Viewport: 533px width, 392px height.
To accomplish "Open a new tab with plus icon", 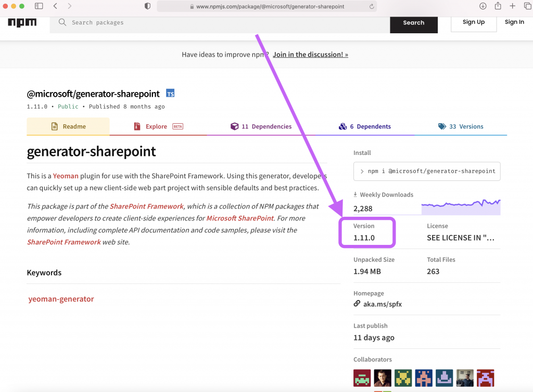I will 513,6.
